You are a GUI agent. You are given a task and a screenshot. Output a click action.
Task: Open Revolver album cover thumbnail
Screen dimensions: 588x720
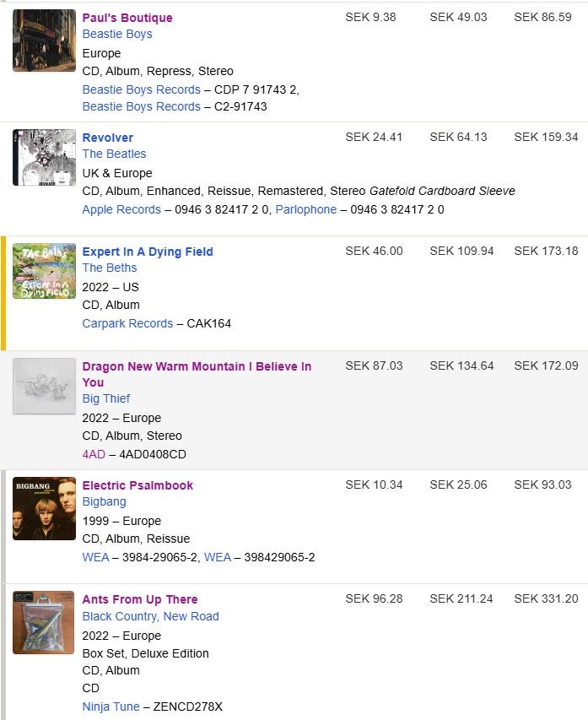[x=44, y=158]
